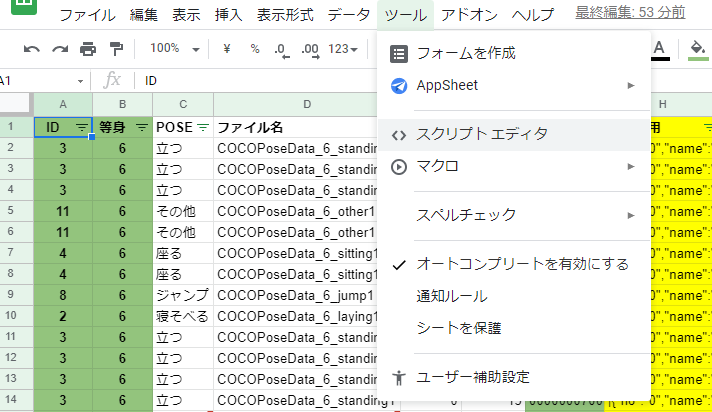The height and width of the screenshot is (412, 712).
Task: Click the redo arrow icon
Action: 59,49
